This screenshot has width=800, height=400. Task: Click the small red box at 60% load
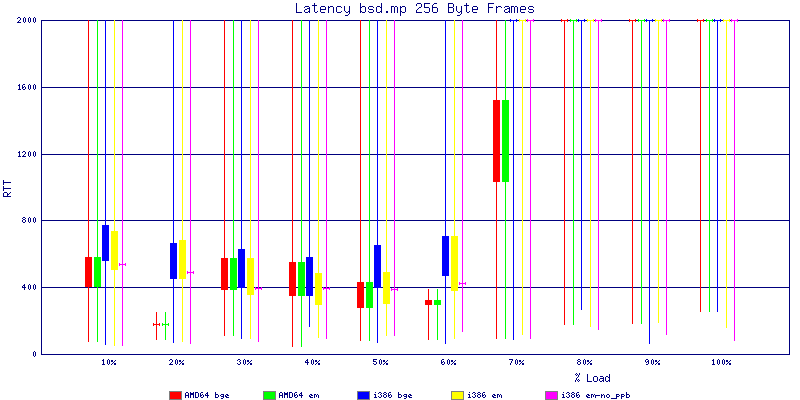tap(429, 303)
